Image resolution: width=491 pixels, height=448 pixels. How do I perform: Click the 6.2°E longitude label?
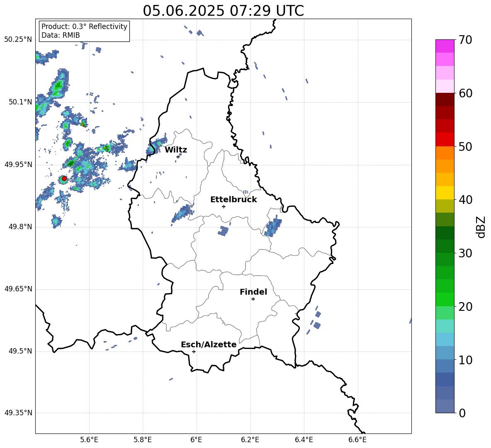coord(250,440)
